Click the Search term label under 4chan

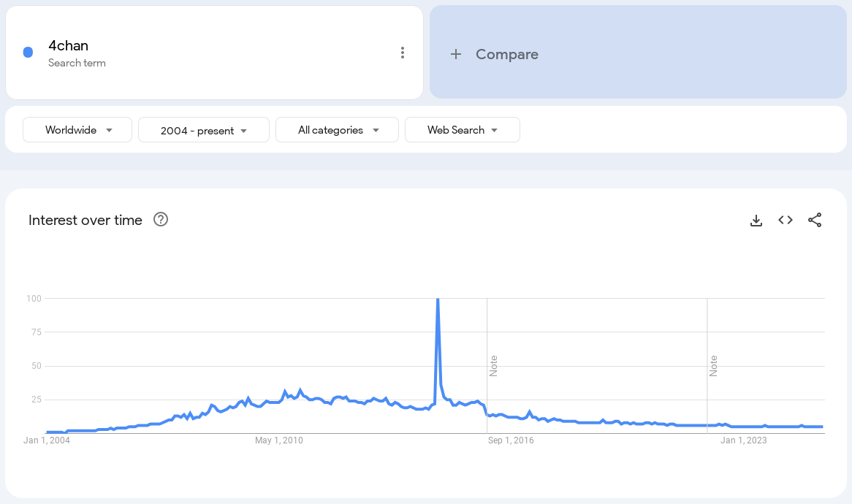coord(77,63)
